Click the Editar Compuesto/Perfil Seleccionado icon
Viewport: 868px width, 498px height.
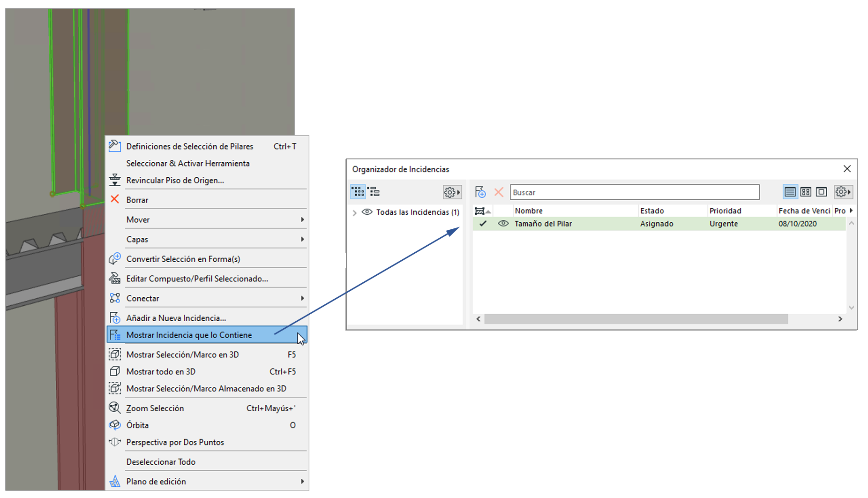pyautogui.click(x=115, y=278)
